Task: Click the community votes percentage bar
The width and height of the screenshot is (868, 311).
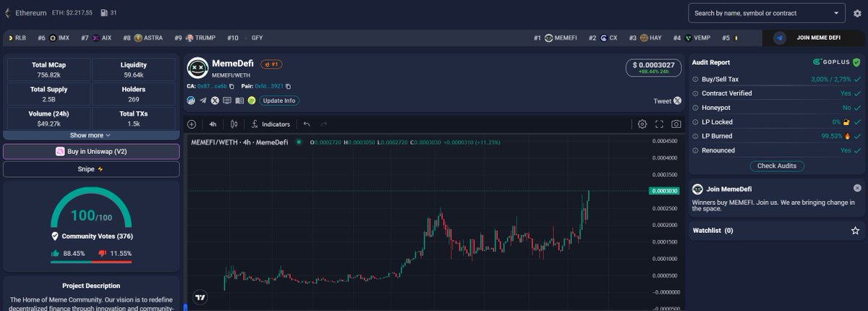Action: (x=91, y=262)
